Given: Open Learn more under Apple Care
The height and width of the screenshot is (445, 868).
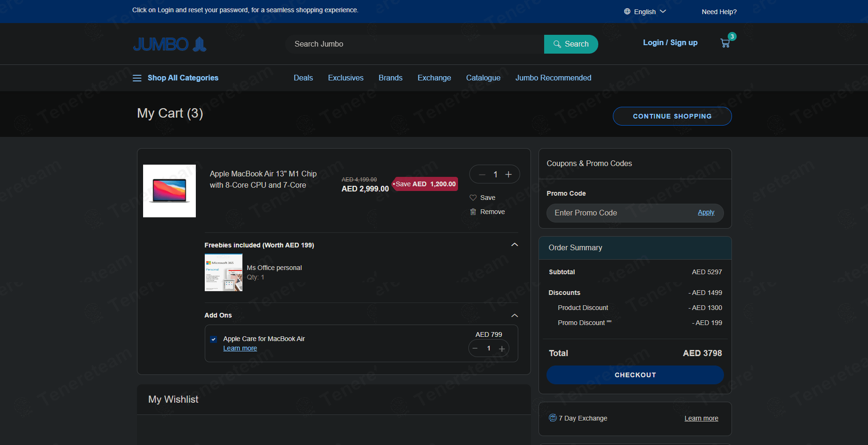Looking at the screenshot, I should 240,349.
